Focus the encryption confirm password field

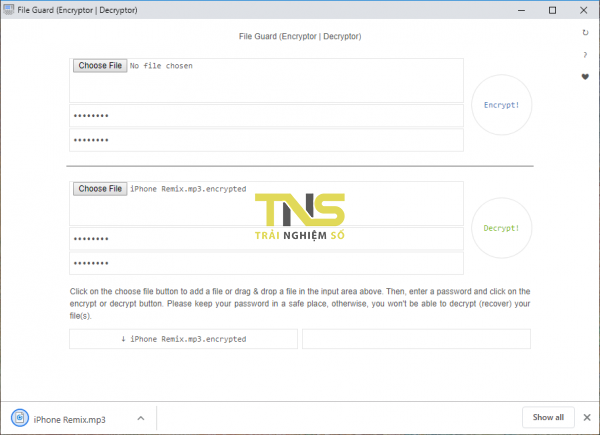click(266, 140)
